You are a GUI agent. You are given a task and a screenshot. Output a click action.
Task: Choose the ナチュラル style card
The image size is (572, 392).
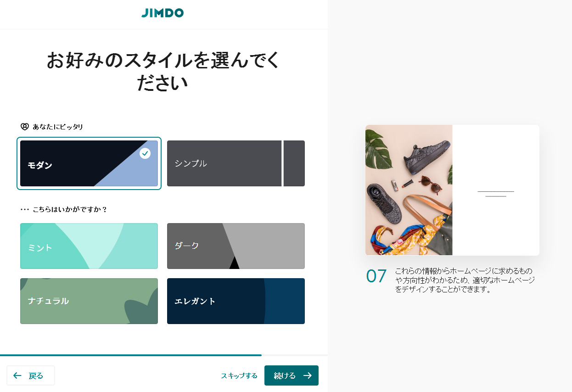point(89,301)
